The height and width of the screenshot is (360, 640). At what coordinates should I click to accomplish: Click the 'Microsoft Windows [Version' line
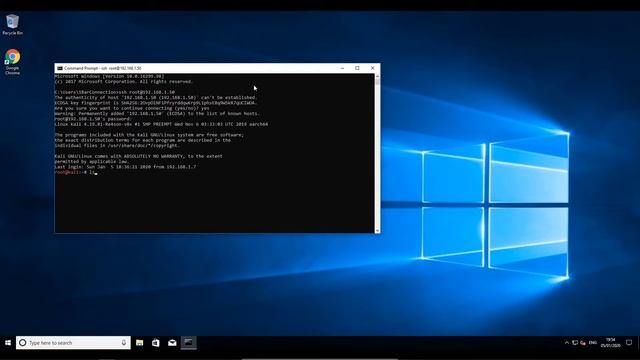(x=109, y=76)
